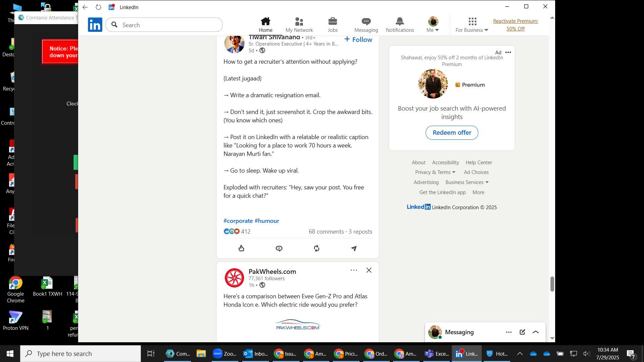Click Get the LinkedIn app
Screen dimensions: 644x362
click(442, 192)
